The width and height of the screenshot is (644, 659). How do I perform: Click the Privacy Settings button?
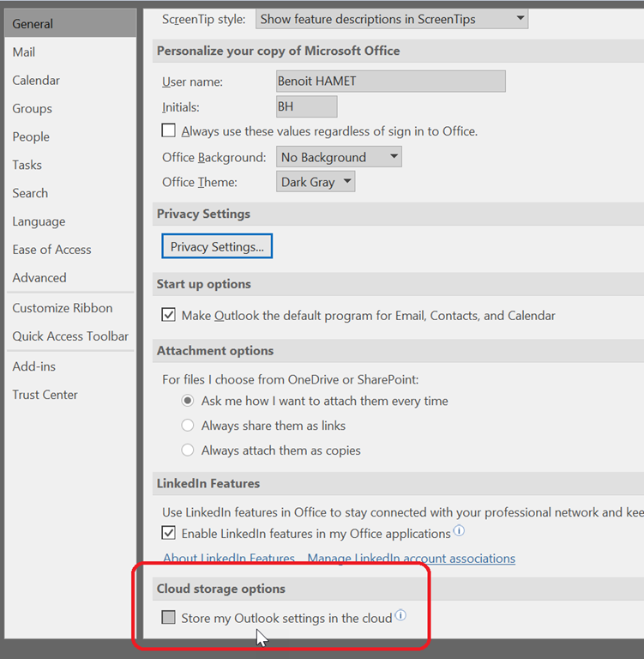217,246
